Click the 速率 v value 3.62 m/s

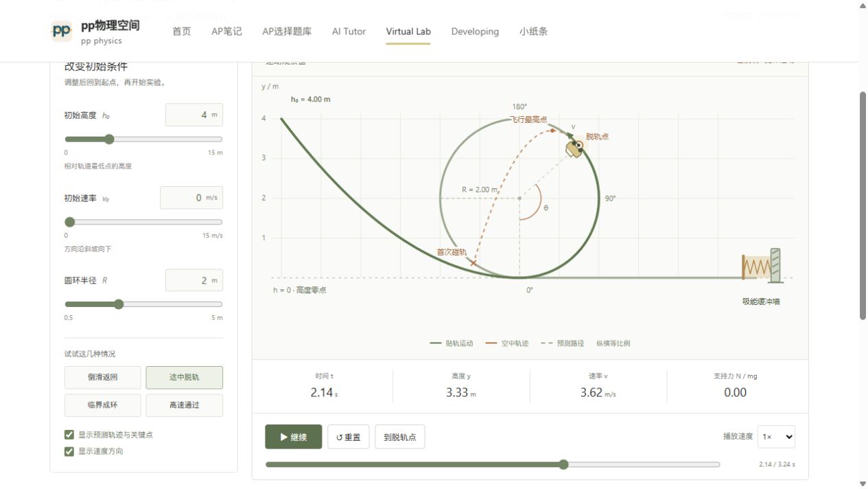tap(598, 393)
